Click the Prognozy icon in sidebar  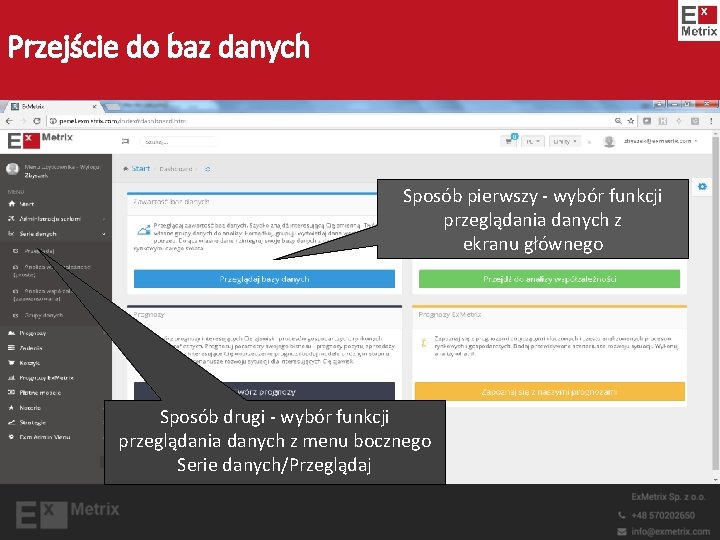pyautogui.click(x=12, y=333)
